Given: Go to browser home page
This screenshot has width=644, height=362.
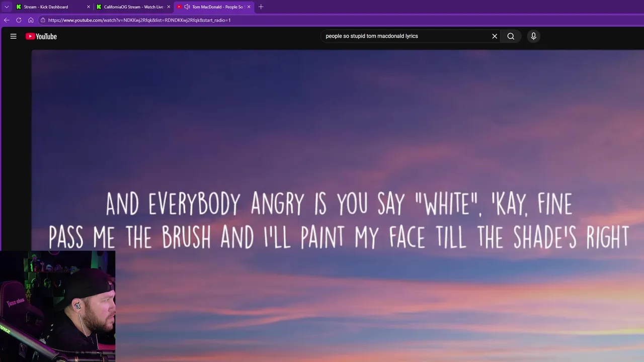Looking at the screenshot, I should click(x=31, y=20).
